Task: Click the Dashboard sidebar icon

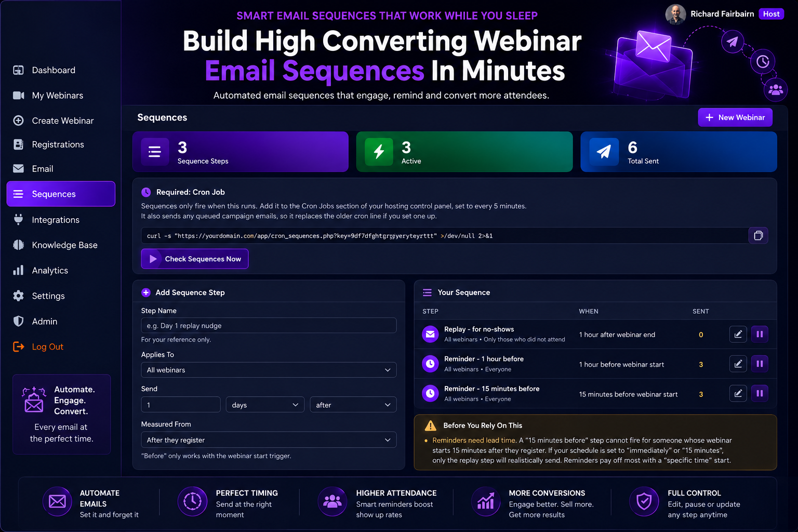Action: [x=18, y=70]
